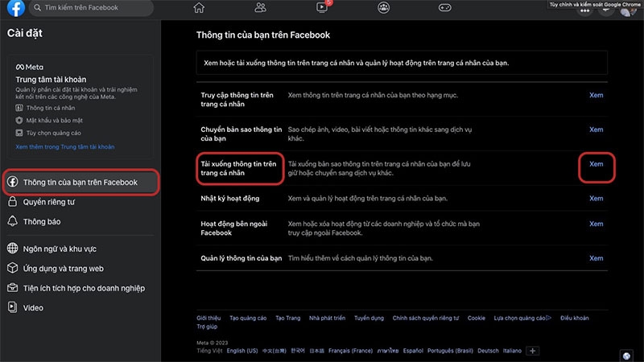Open 'Tạo quảng cáo' footer link
Image resolution: width=644 pixels, height=362 pixels.
(248, 318)
